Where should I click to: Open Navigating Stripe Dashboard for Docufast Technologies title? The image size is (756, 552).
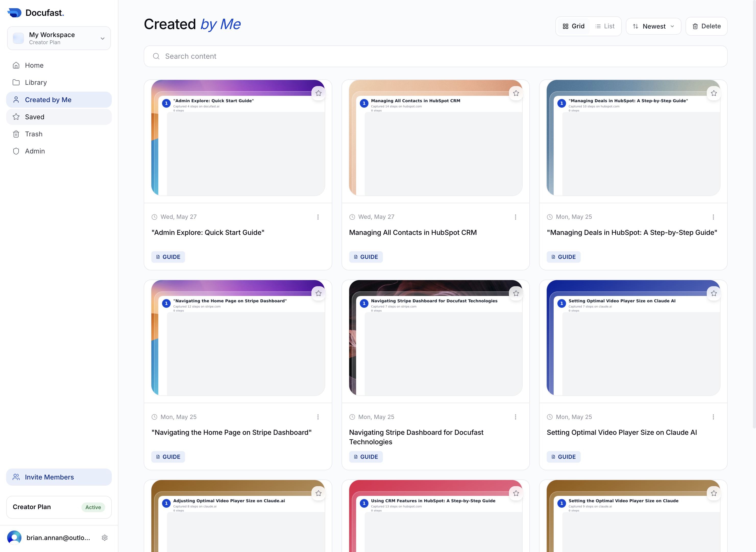click(x=416, y=437)
